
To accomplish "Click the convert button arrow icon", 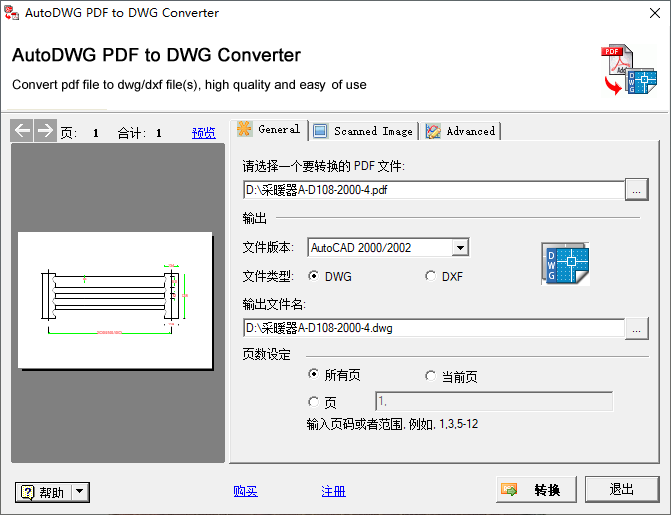I will click(x=509, y=489).
